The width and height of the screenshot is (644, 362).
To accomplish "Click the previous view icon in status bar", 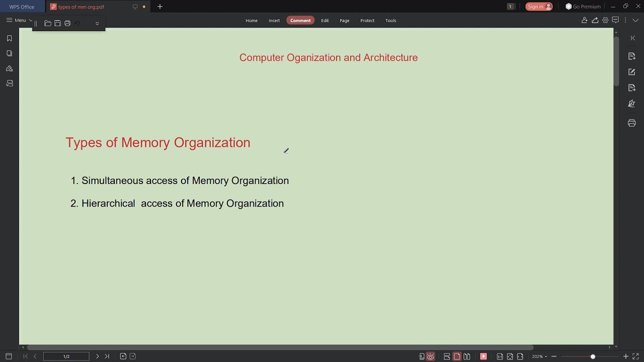I will (123, 356).
